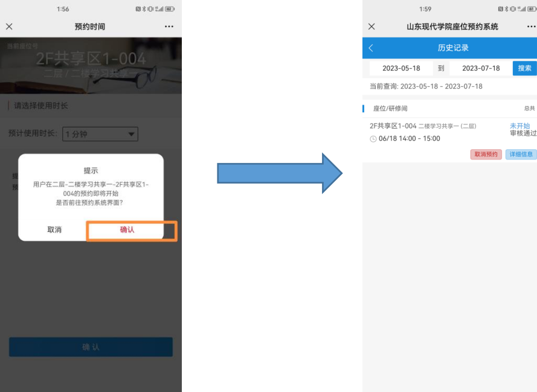Tap the clock icon beside 06/18 14:00 - 15:00
This screenshot has height=392, width=537.
pos(373,139)
